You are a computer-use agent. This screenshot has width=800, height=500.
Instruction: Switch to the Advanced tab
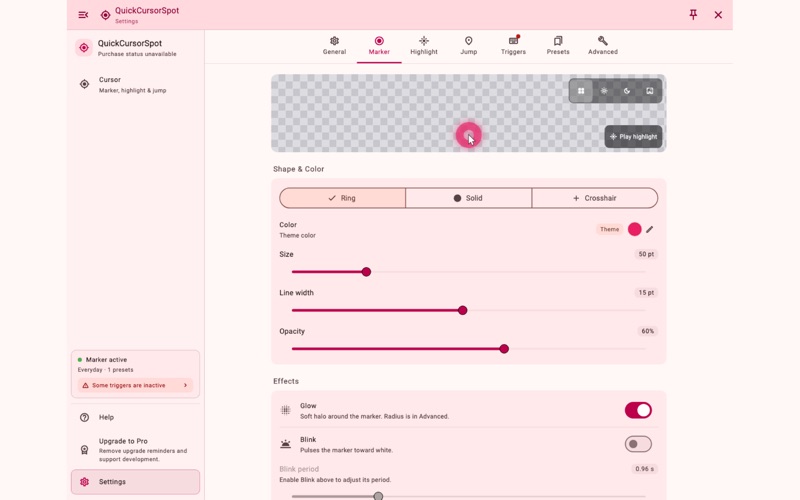tap(603, 45)
